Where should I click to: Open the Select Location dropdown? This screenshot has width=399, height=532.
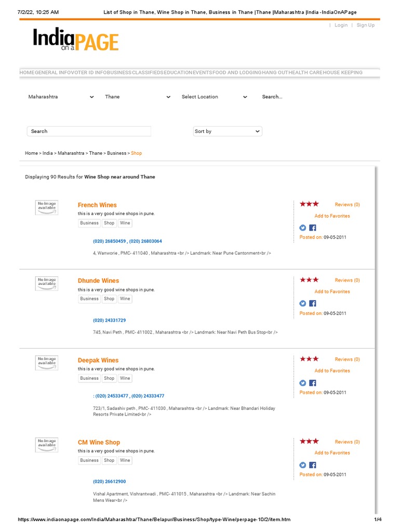(x=214, y=97)
